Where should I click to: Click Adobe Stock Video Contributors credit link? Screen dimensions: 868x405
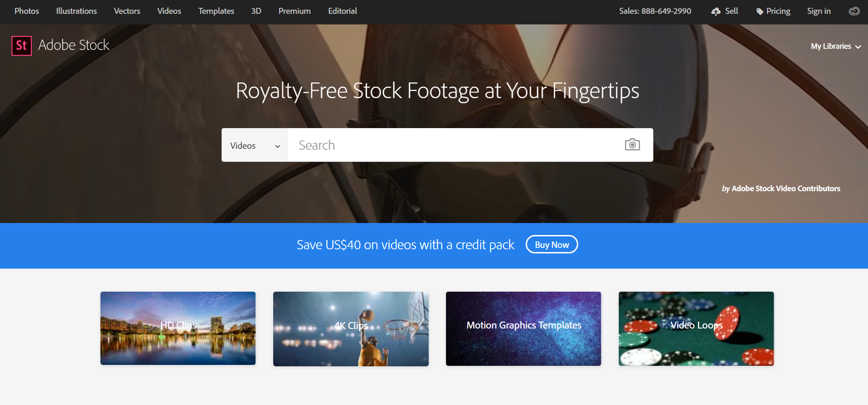[786, 188]
